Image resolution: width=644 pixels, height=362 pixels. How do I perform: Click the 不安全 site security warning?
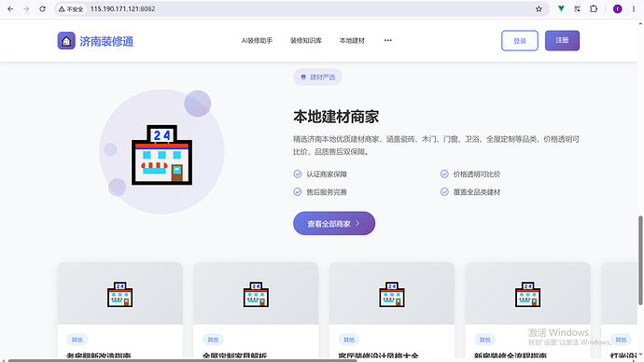71,8
